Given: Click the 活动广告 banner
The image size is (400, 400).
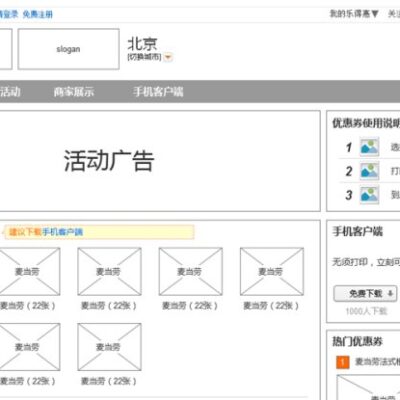Looking at the screenshot, I should (x=159, y=161).
